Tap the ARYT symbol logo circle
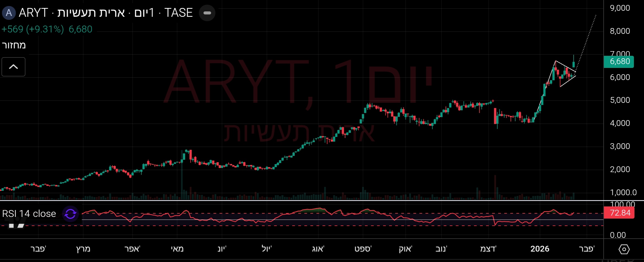The image size is (644, 262). click(x=9, y=13)
